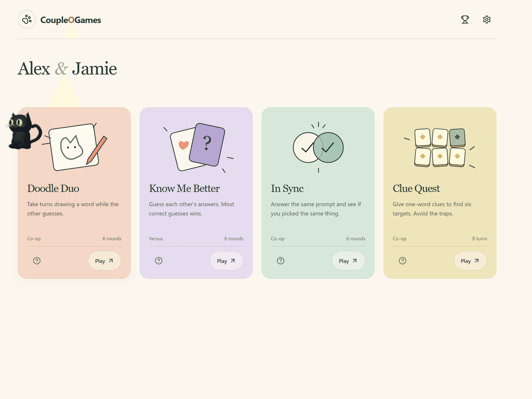Play the Know Me Better game
The image size is (532, 399).
(x=226, y=261)
